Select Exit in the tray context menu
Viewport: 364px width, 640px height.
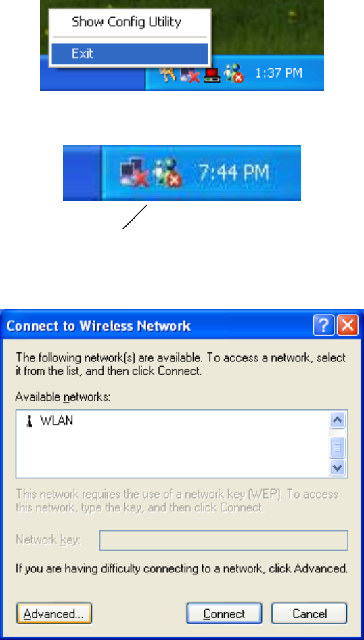(x=130, y=54)
